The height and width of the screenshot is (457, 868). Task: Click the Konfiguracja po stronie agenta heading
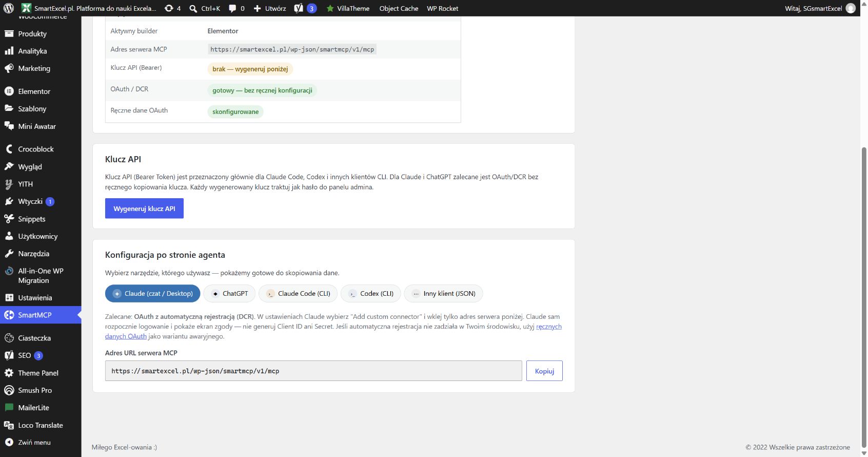point(165,255)
